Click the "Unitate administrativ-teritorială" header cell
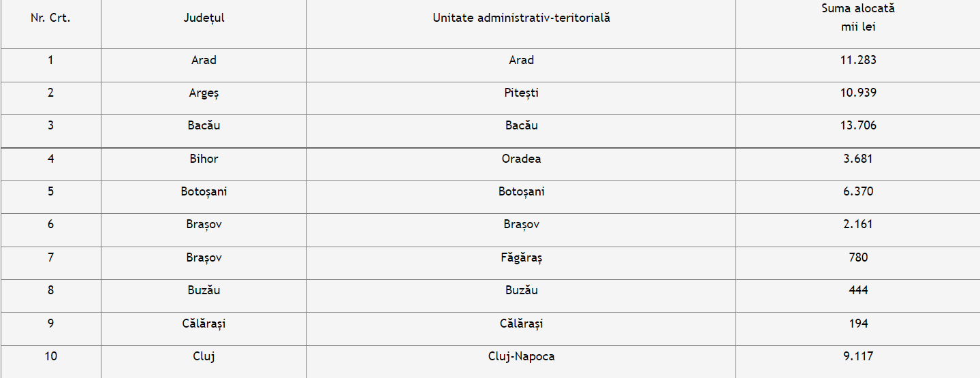Viewport: 980px width, 378px height. (x=521, y=18)
